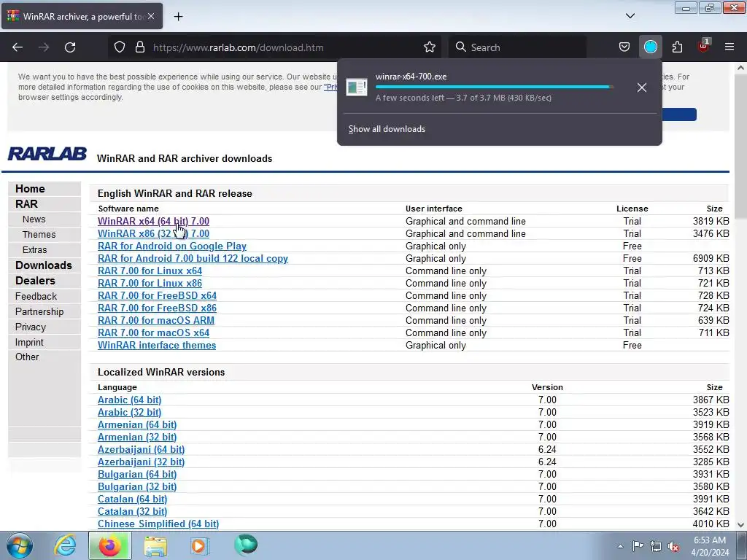The height and width of the screenshot is (560, 747).
Task: Open the RAR sidebar item
Action: (26, 204)
